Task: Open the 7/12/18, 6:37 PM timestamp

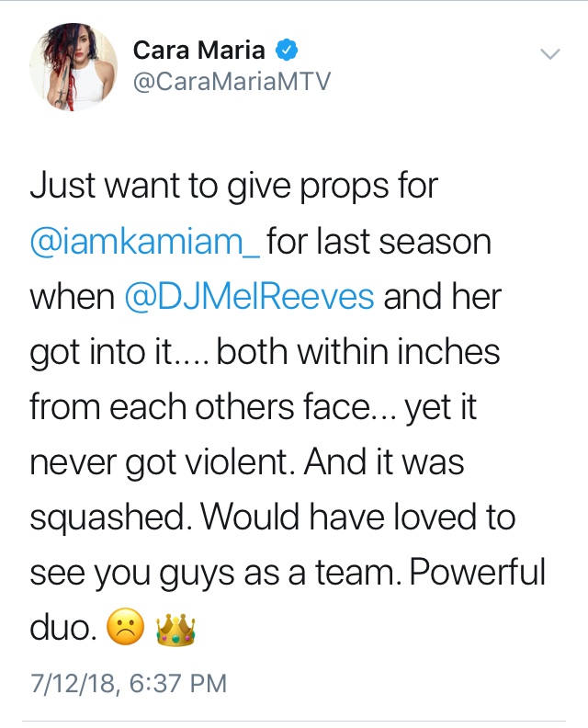Action: tap(129, 684)
